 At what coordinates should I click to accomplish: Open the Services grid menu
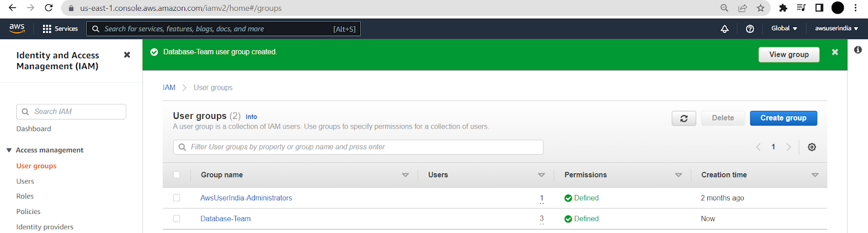(x=60, y=29)
